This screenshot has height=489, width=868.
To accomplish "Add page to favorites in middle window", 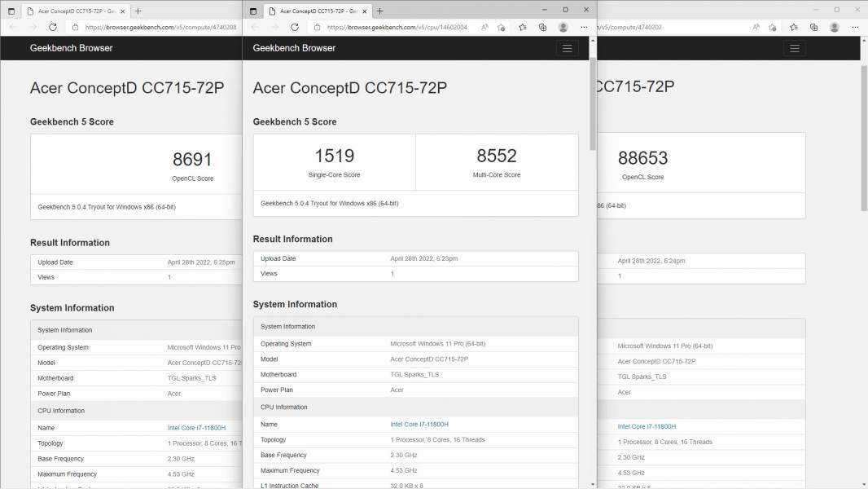I will (502, 27).
